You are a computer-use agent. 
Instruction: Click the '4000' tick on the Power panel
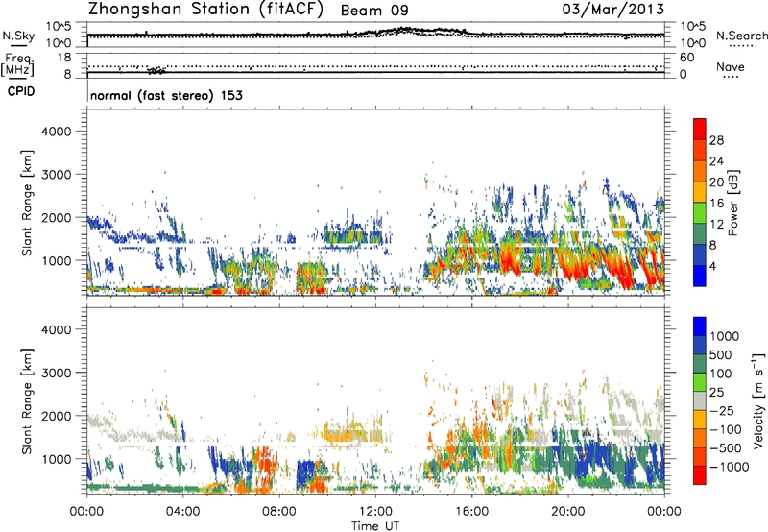[x=57, y=132]
